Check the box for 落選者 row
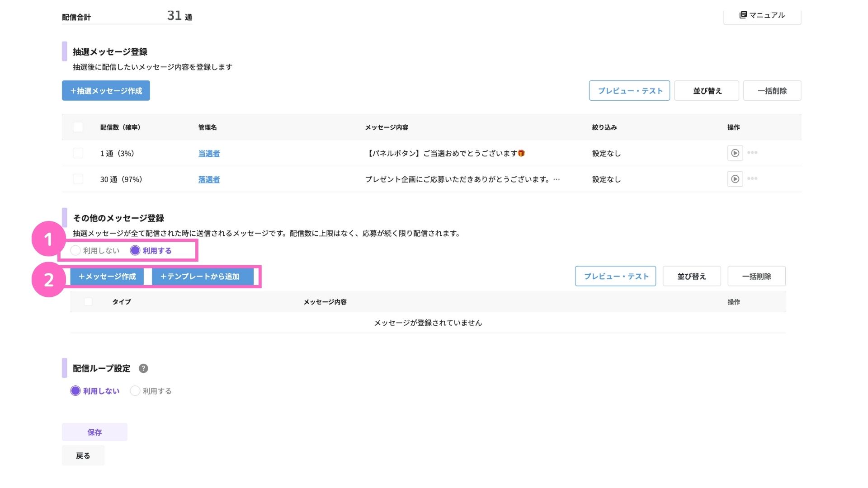This screenshot has height=488, width=868. 78,179
